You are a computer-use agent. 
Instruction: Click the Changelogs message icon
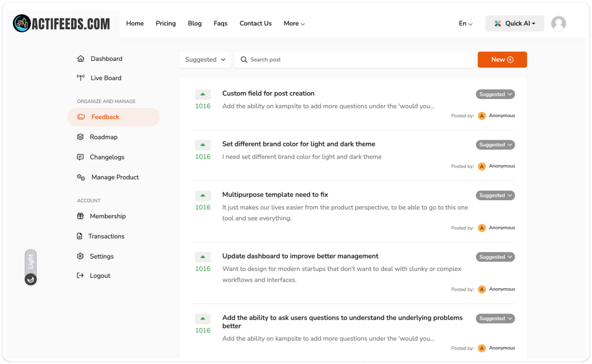tap(80, 157)
